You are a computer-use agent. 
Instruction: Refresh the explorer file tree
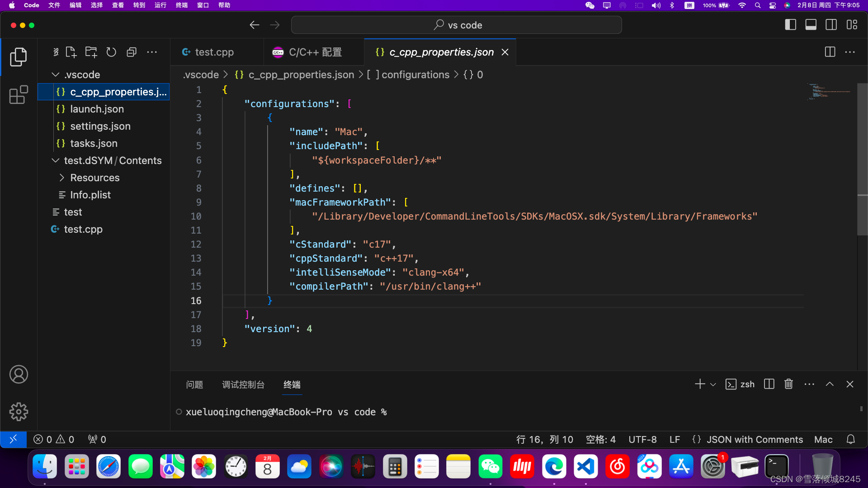pyautogui.click(x=111, y=52)
